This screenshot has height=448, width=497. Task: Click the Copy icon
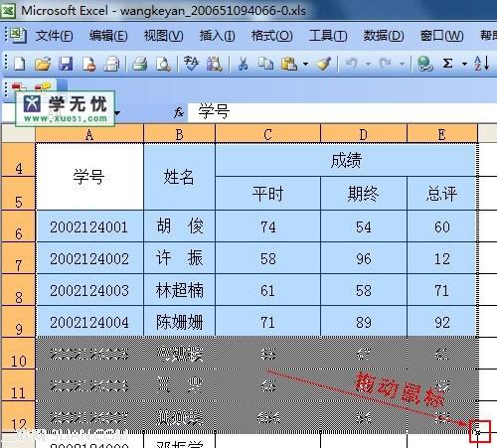point(265,63)
